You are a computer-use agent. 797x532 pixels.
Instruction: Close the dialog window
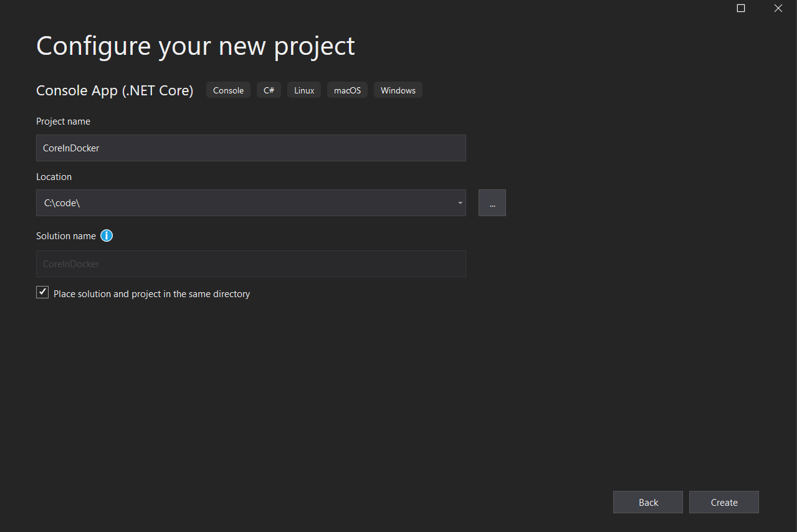(778, 8)
